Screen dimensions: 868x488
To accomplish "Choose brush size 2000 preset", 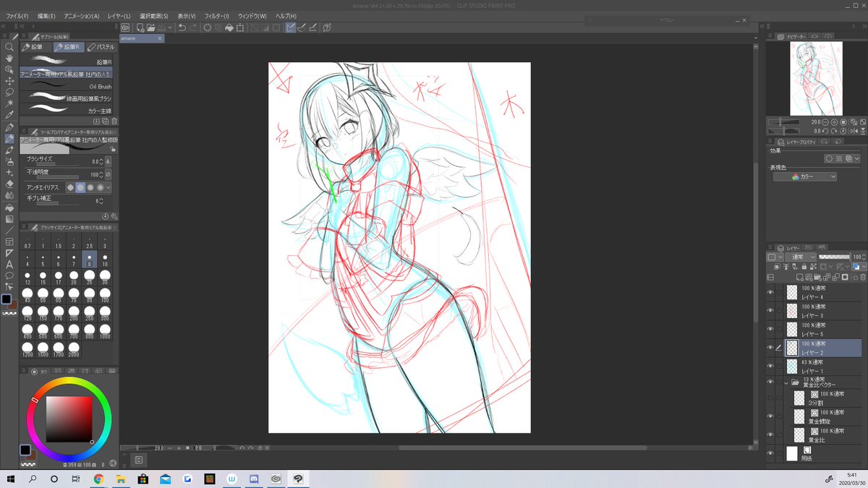I will point(74,351).
